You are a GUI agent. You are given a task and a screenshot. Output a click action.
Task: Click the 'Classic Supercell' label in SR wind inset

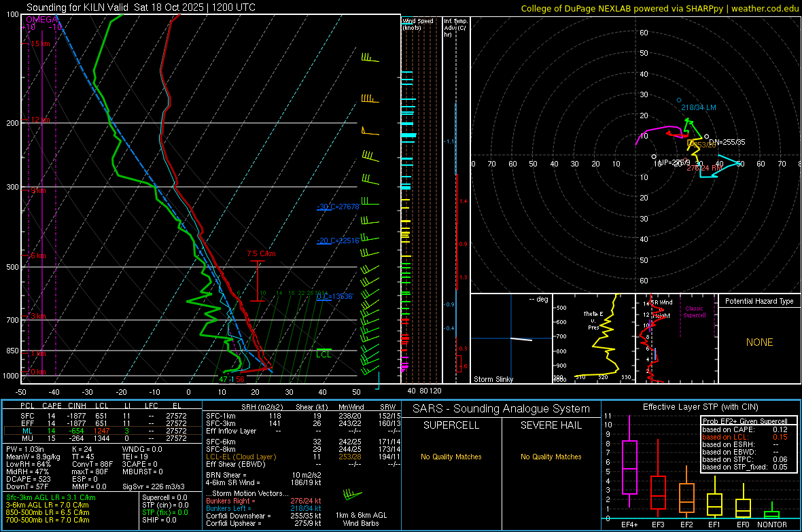(694, 312)
